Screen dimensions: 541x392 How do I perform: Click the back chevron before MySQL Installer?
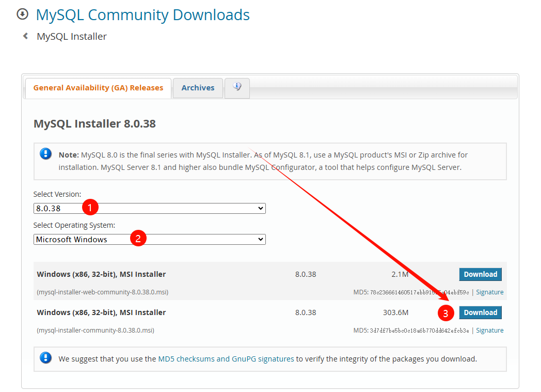25,36
